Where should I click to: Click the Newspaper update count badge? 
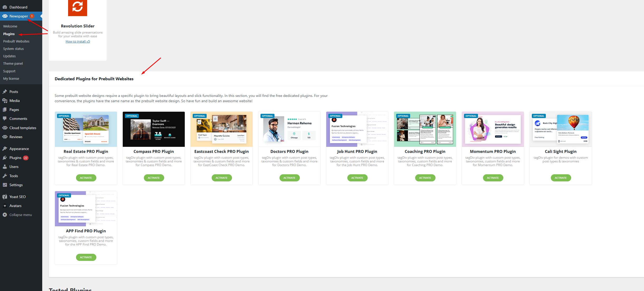(32, 16)
